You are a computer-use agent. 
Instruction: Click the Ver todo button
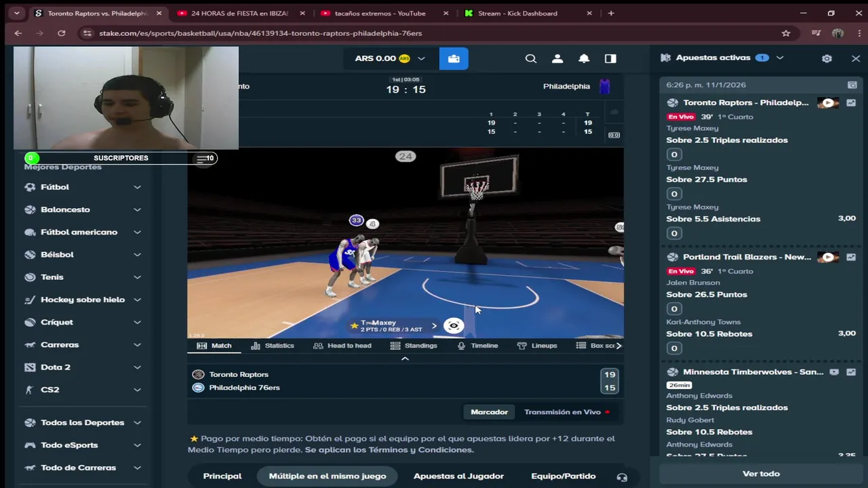click(761, 474)
